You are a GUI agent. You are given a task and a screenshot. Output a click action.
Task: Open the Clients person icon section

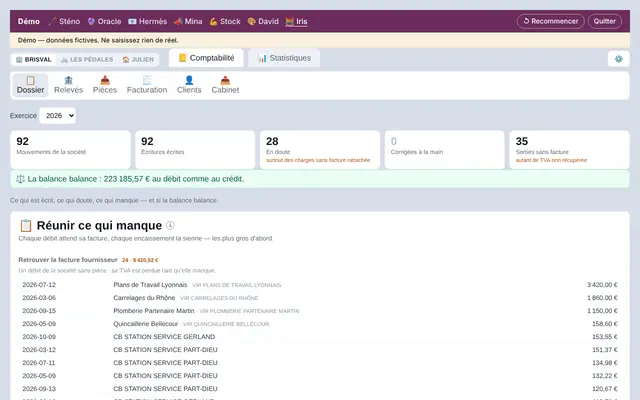[189, 85]
